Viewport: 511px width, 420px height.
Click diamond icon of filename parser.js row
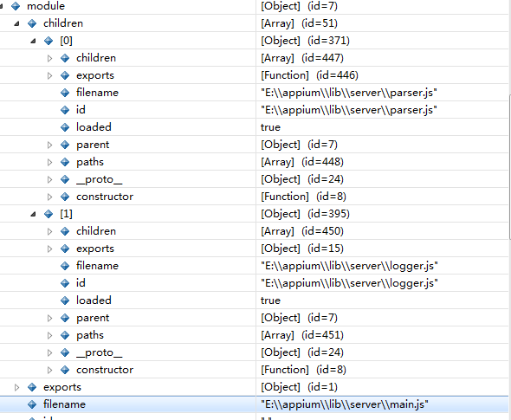pyautogui.click(x=65, y=93)
